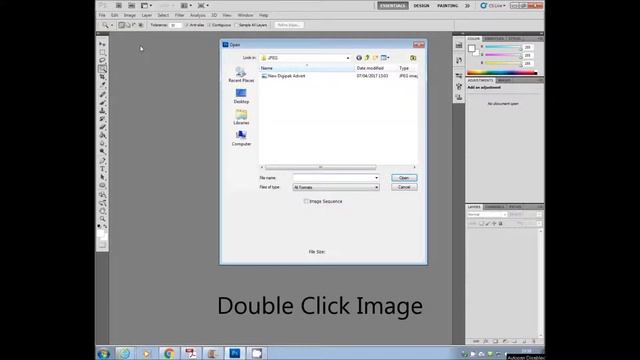Toggle Anti-alias checkbox

[187, 25]
